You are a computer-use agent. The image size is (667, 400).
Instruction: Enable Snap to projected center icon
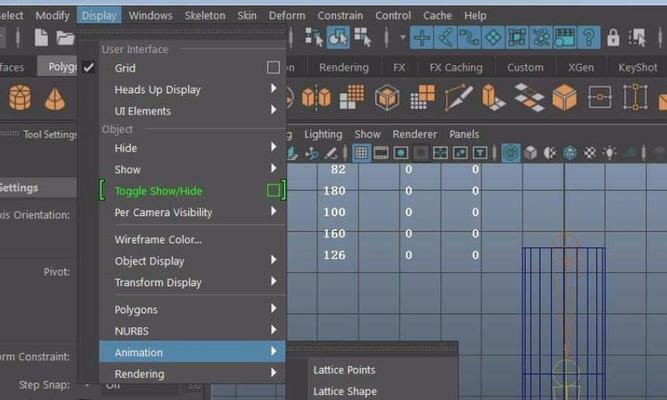pos(493,37)
